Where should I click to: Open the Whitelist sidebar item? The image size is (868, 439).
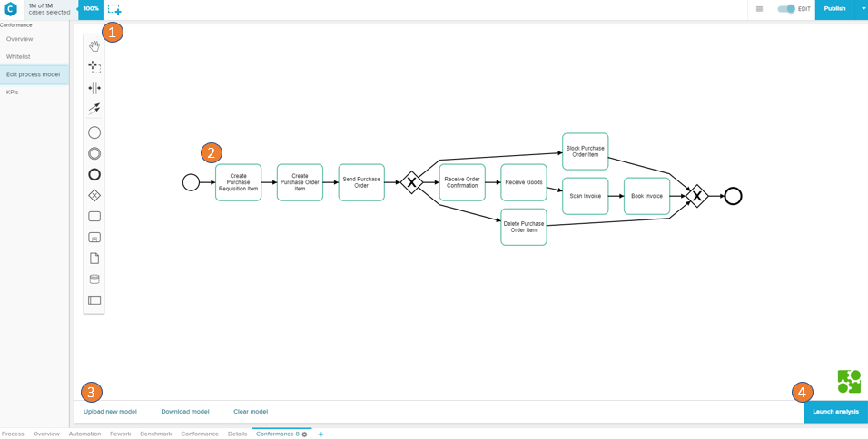click(18, 57)
